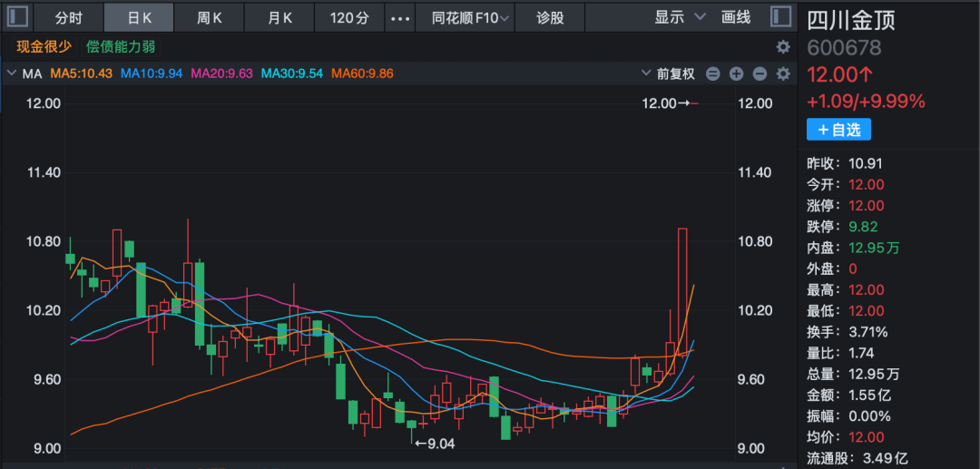The image size is (980, 469).
Task: Click the 诊股 button
Action: click(550, 18)
